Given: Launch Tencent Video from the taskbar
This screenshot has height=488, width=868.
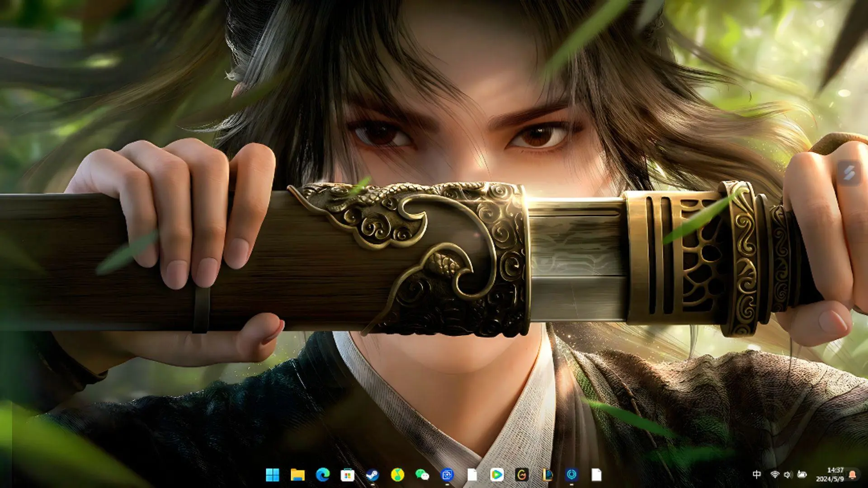Looking at the screenshot, I should (x=497, y=474).
